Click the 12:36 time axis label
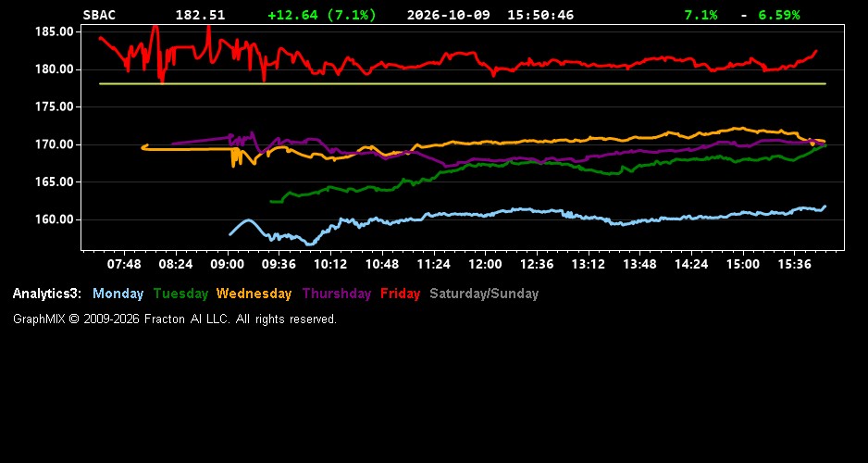868x463 pixels. coord(537,264)
